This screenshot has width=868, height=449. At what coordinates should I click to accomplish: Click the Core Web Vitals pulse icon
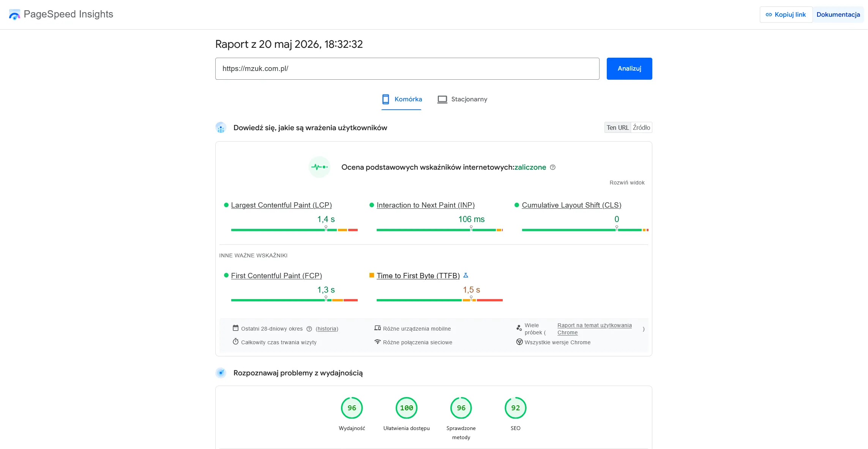click(x=319, y=167)
